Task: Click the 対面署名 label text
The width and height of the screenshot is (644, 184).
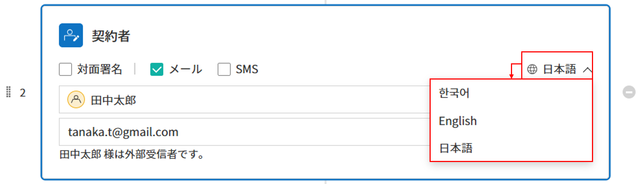Action: tap(99, 69)
